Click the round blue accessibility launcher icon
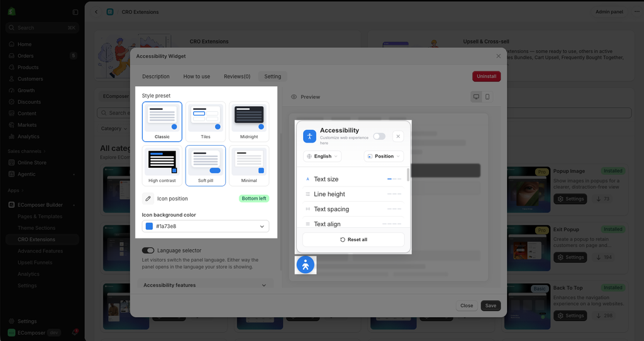644x341 pixels. [306, 265]
